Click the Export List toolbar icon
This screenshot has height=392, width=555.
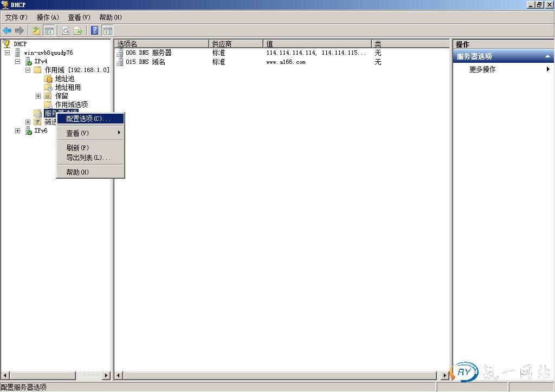coord(78,31)
